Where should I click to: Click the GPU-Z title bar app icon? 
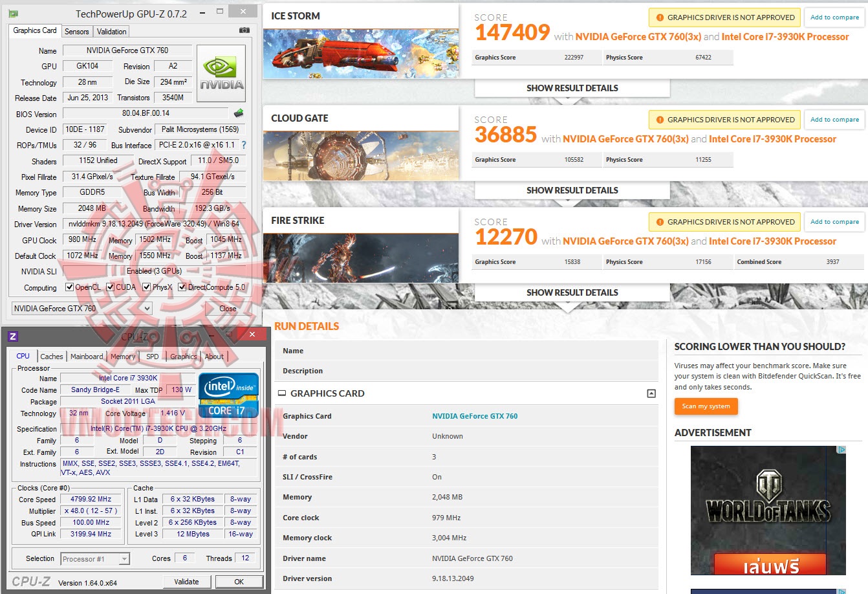tap(14, 14)
